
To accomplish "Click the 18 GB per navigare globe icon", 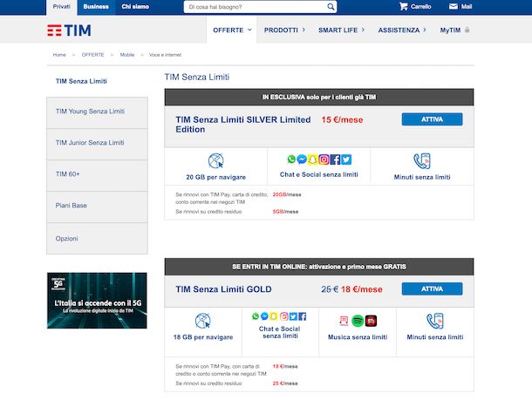I will (x=202, y=320).
